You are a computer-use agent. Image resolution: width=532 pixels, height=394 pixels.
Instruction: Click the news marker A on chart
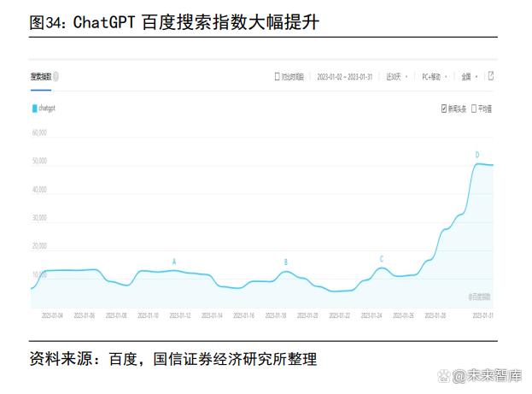174,262
